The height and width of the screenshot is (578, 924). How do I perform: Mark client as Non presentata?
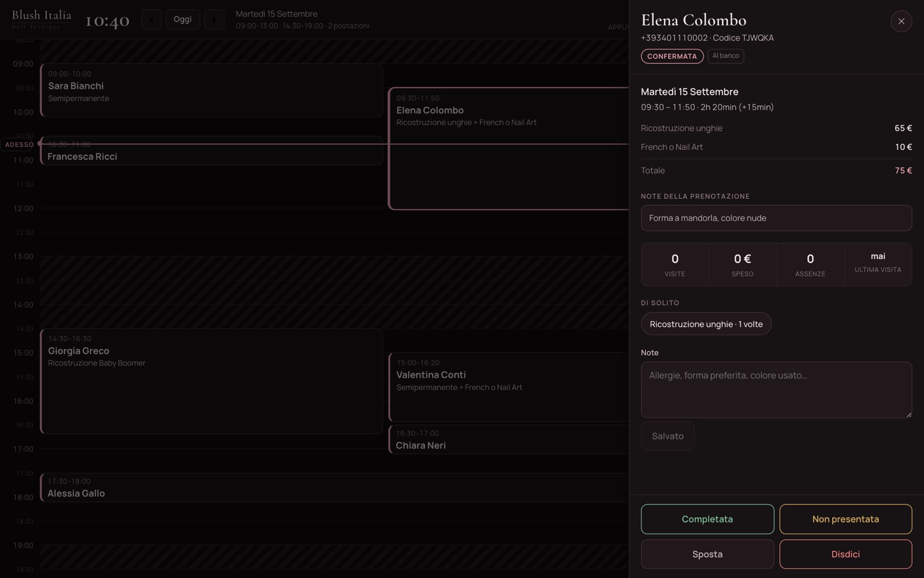[845, 519]
